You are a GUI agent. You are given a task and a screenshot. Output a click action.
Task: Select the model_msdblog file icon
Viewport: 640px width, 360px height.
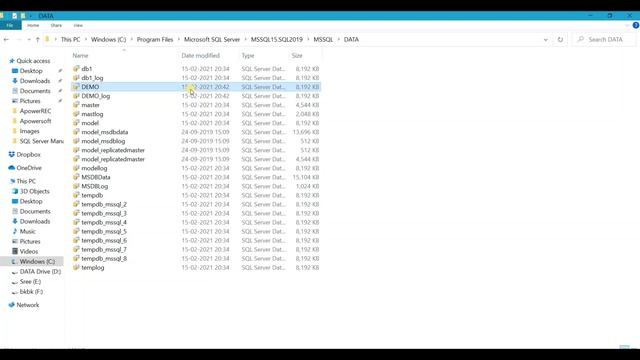[x=76, y=141]
